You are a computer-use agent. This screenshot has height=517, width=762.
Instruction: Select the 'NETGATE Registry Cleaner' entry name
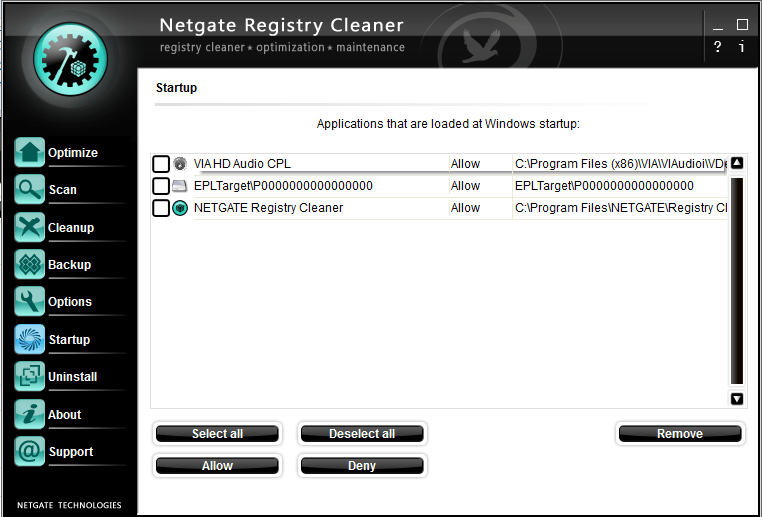268,208
